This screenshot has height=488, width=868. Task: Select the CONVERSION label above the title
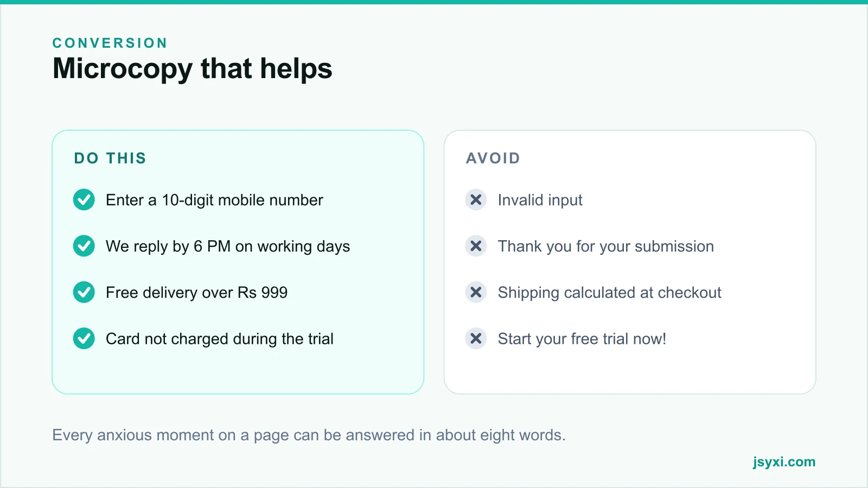(x=110, y=43)
